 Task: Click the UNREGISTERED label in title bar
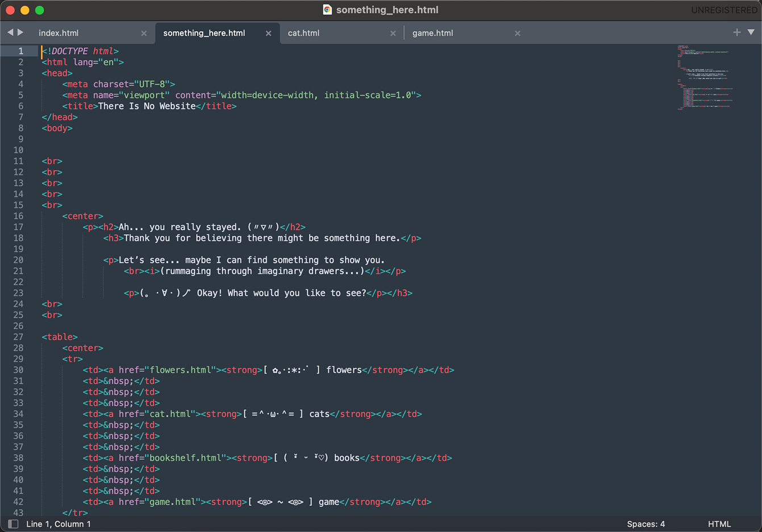coord(724,10)
